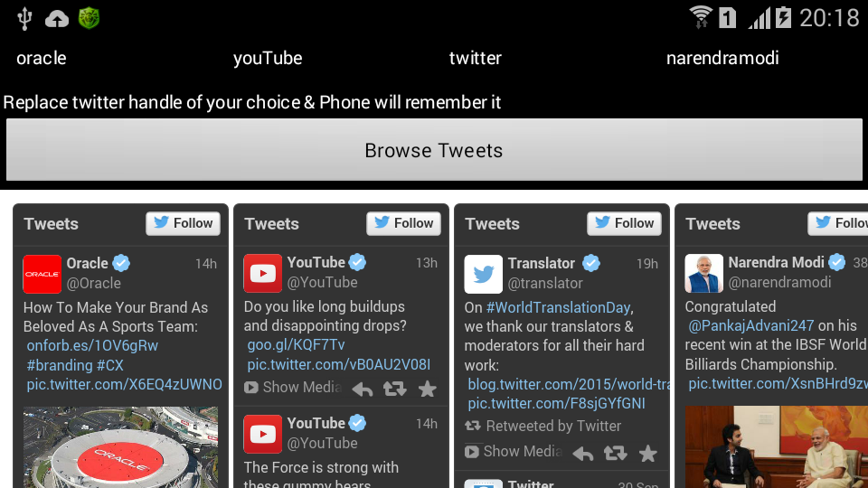Edit the oracle handle field
Image resolution: width=868 pixels, height=488 pixels.
click(x=110, y=58)
